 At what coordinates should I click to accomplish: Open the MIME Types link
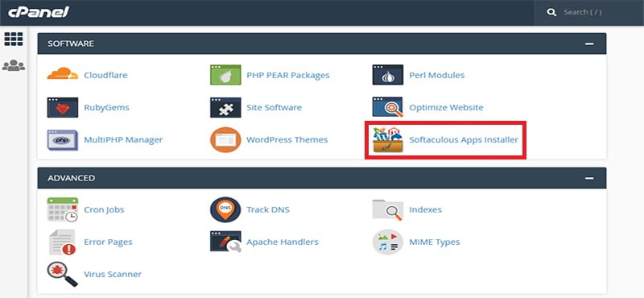click(x=434, y=242)
